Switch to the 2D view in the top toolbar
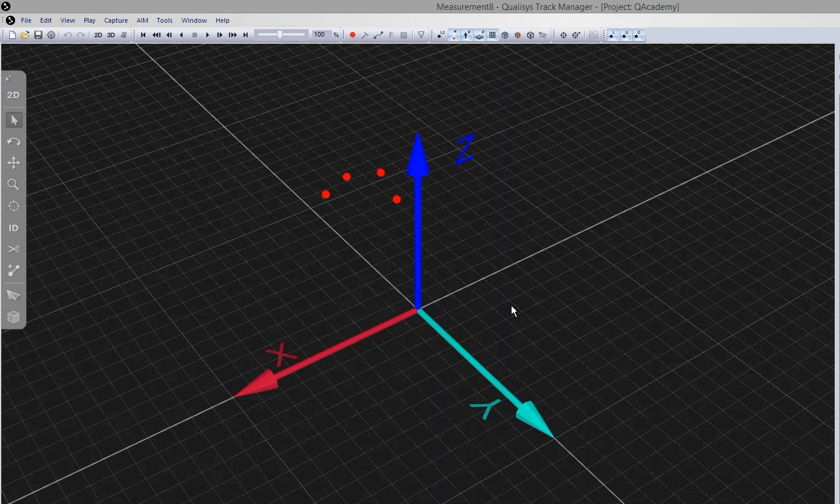The image size is (840, 504). tap(98, 35)
